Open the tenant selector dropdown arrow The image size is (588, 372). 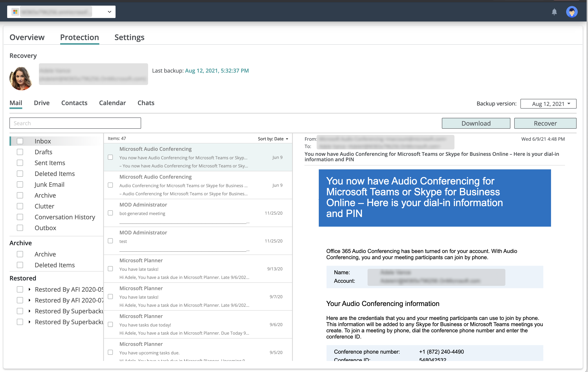pos(109,12)
